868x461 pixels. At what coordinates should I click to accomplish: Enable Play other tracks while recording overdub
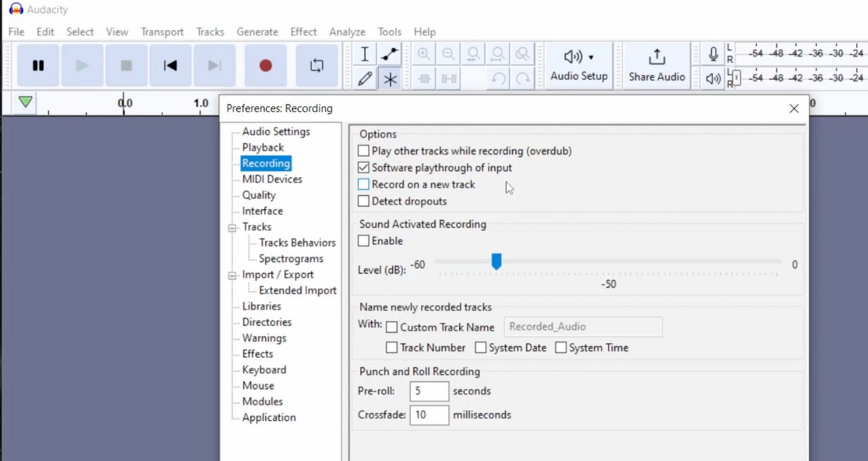pyautogui.click(x=364, y=151)
